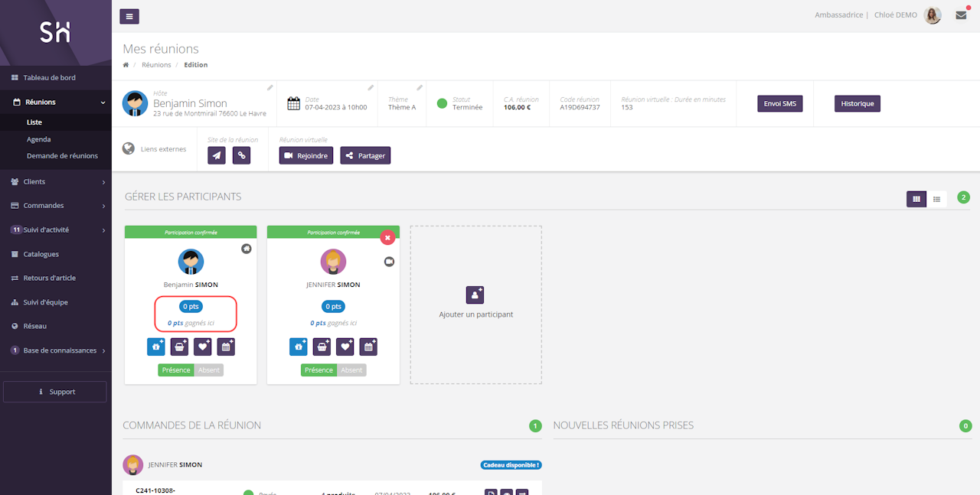Click the add calendar icon for Jennifer Simon
The image size is (980, 495).
368,347
